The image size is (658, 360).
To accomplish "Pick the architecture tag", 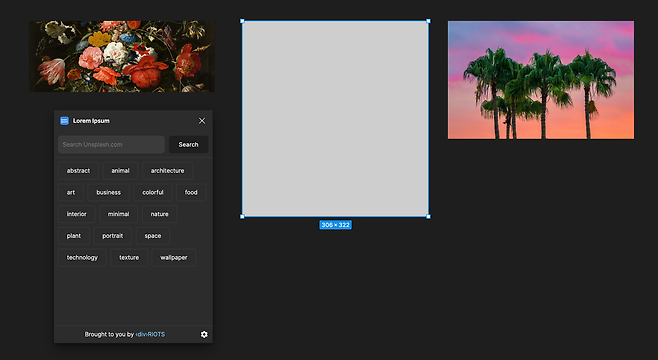I will click(167, 171).
